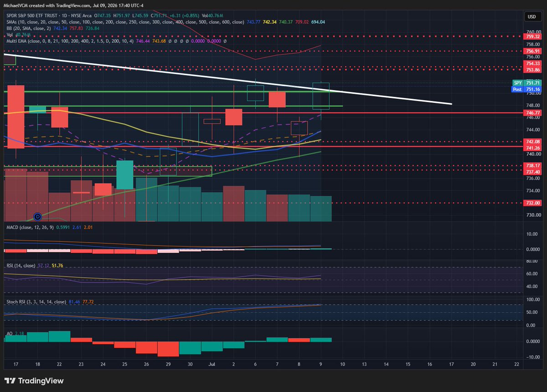Click the TradingView logo
547x392 pixels.
34,381
